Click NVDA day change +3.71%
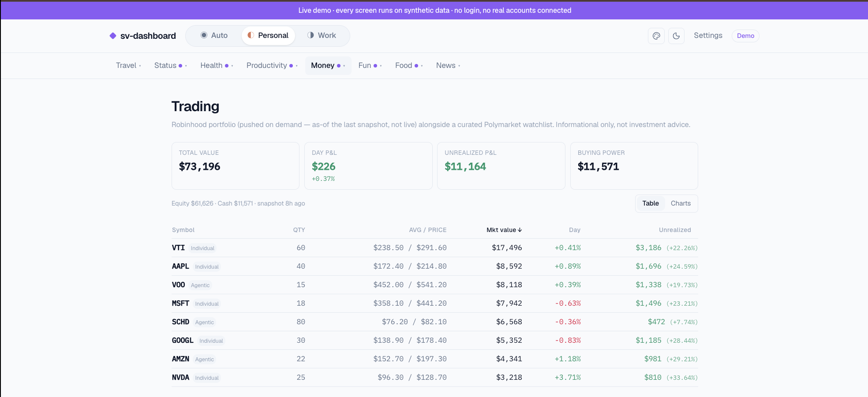The width and height of the screenshot is (868, 397). 568,377
